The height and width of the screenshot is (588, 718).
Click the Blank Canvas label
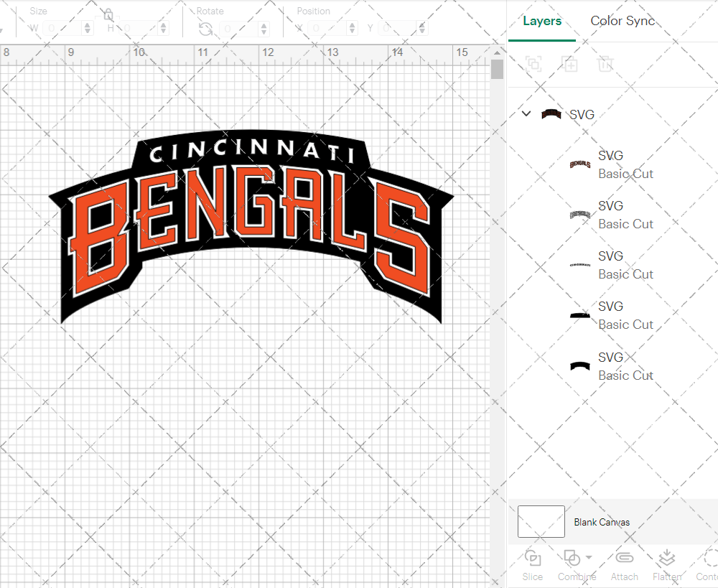(x=602, y=522)
